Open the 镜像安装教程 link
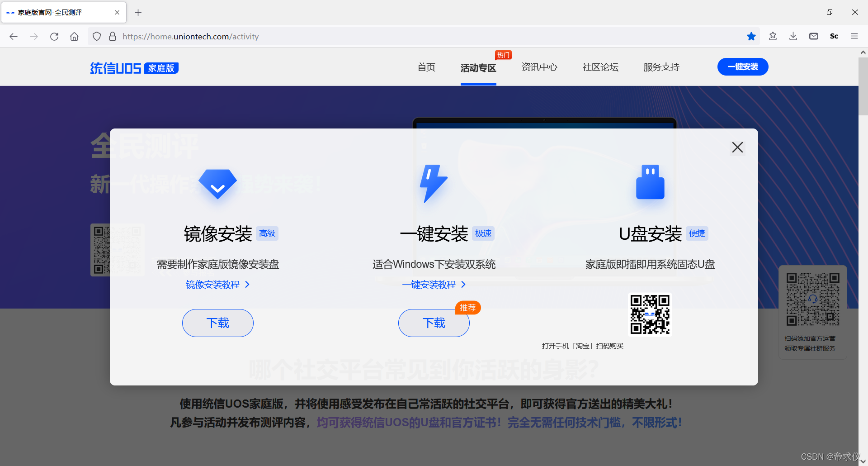868x466 pixels. click(217, 285)
